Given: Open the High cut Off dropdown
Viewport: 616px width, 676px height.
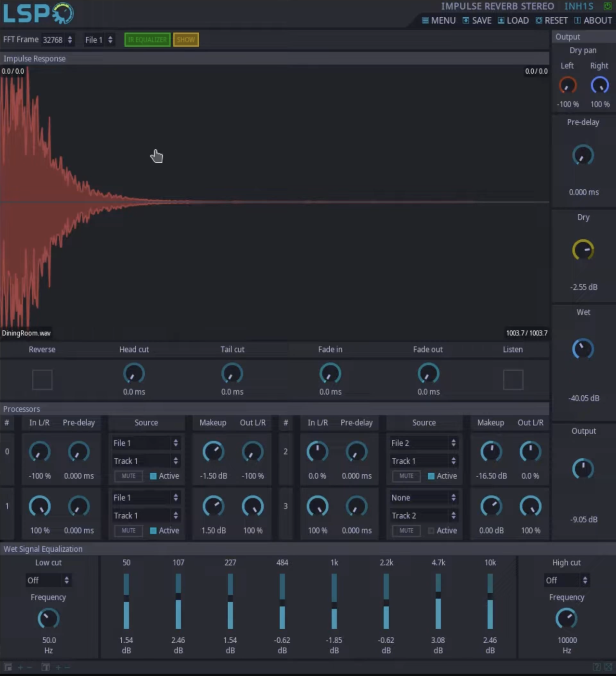Looking at the screenshot, I should pos(566,580).
